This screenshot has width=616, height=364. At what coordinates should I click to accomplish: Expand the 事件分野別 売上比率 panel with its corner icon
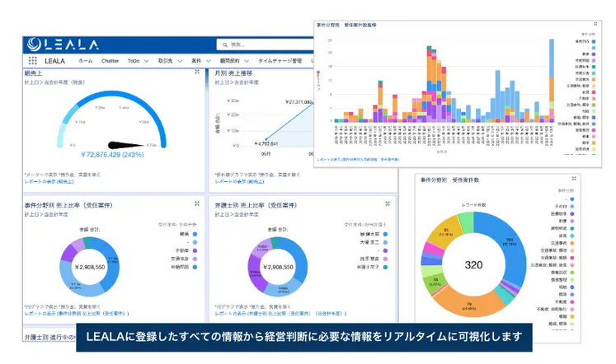[x=197, y=203]
